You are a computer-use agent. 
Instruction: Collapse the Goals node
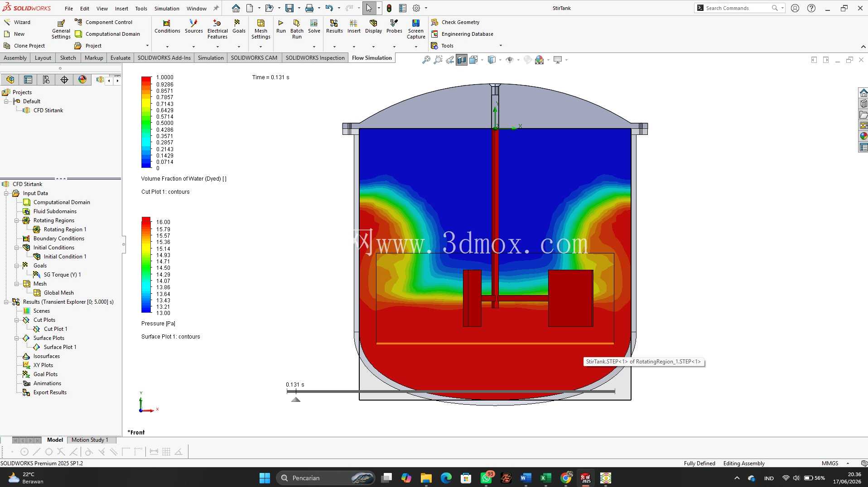point(17,266)
